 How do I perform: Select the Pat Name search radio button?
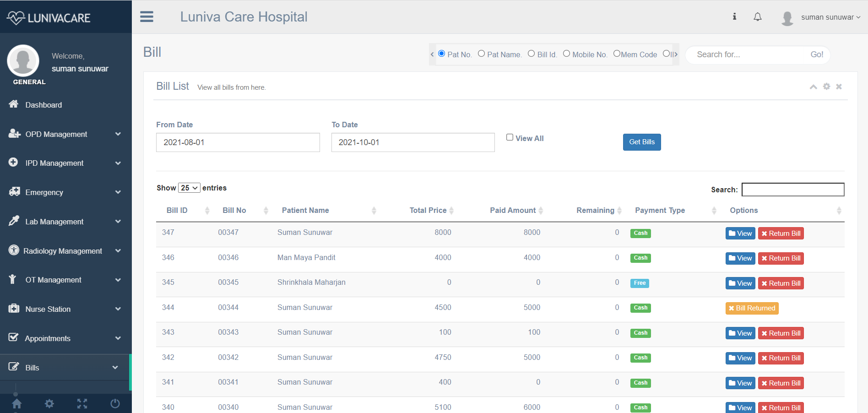pyautogui.click(x=481, y=53)
